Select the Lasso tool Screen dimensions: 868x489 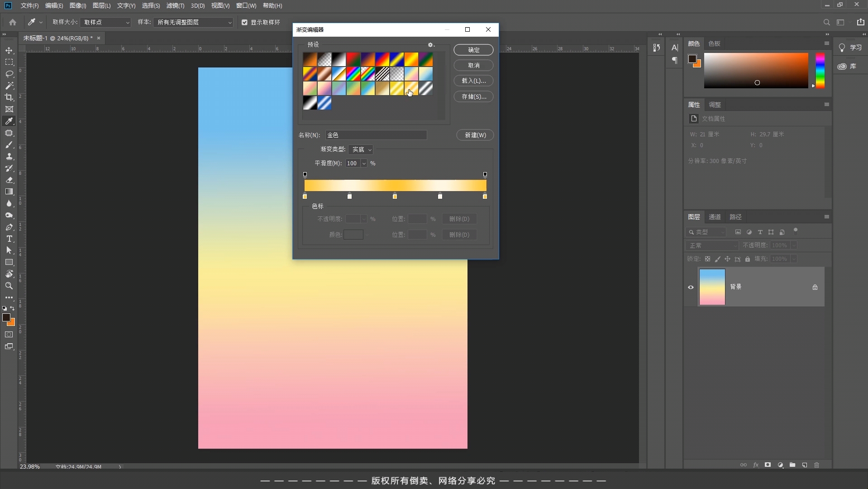point(9,74)
